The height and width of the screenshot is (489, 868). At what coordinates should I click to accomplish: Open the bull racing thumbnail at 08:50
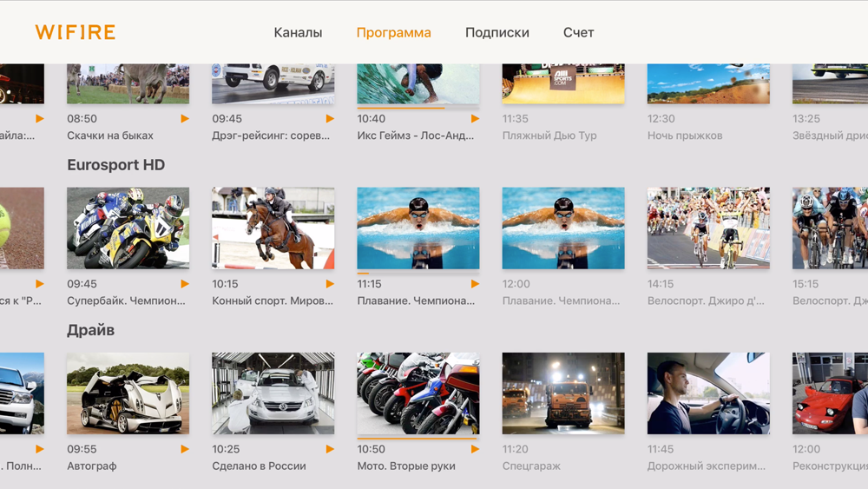click(128, 83)
